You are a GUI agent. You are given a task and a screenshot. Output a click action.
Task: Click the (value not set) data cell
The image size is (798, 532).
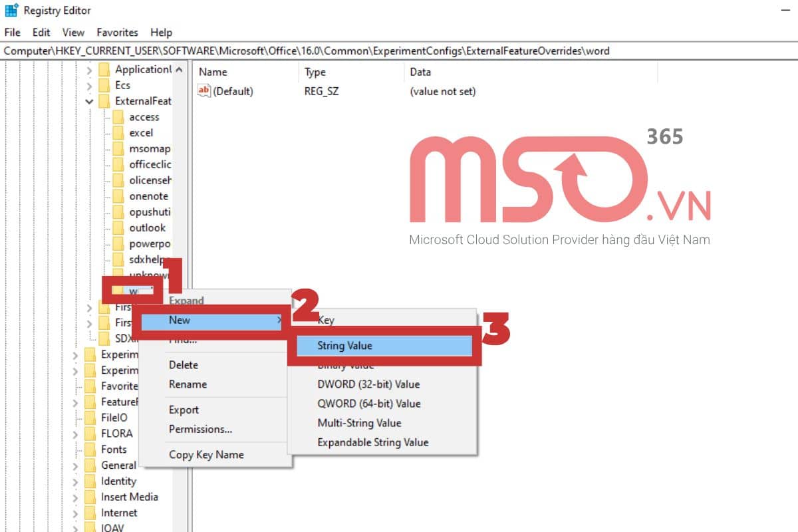tap(443, 91)
